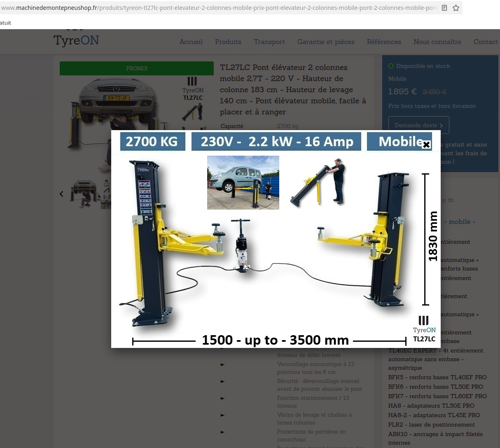Toggle reader view icon in address bar

[444, 8]
